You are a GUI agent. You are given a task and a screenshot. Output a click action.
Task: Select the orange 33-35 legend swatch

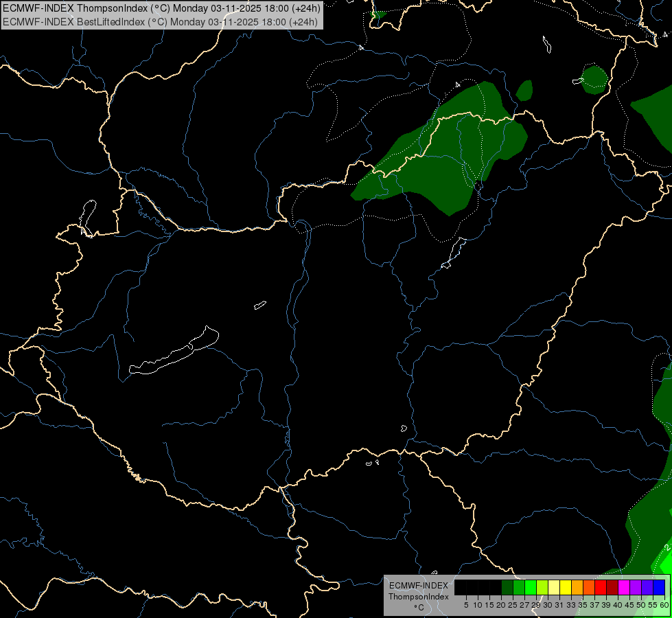pos(577,587)
